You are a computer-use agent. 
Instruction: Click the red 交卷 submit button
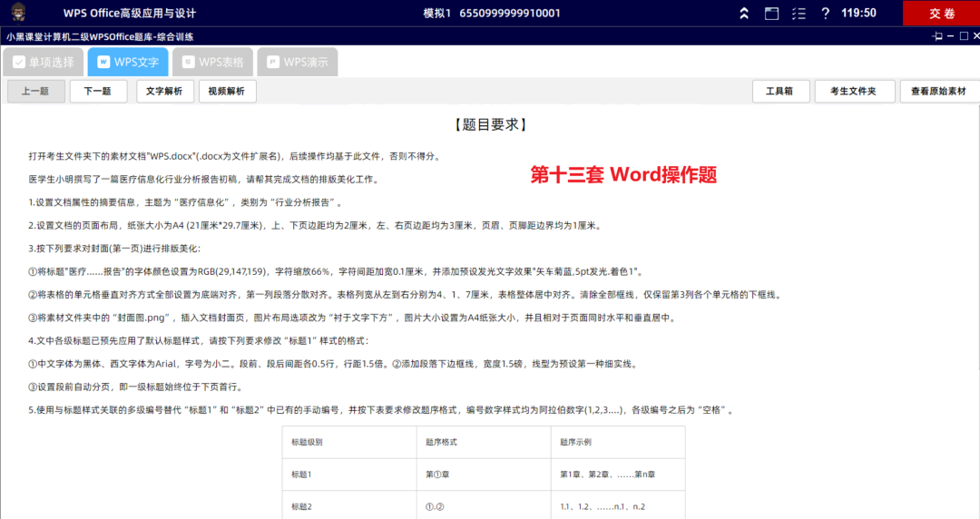941,13
